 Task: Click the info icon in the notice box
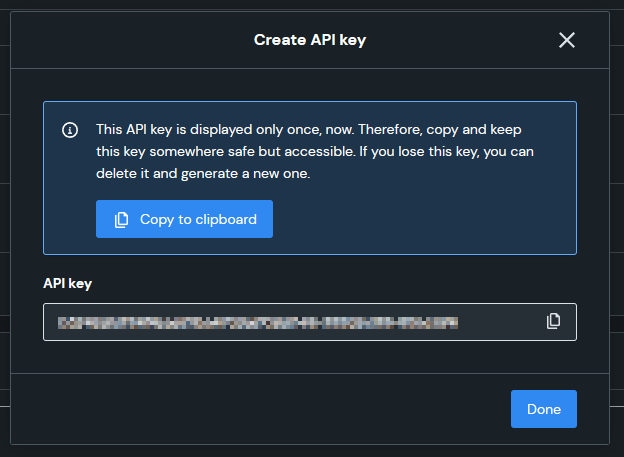[x=70, y=130]
